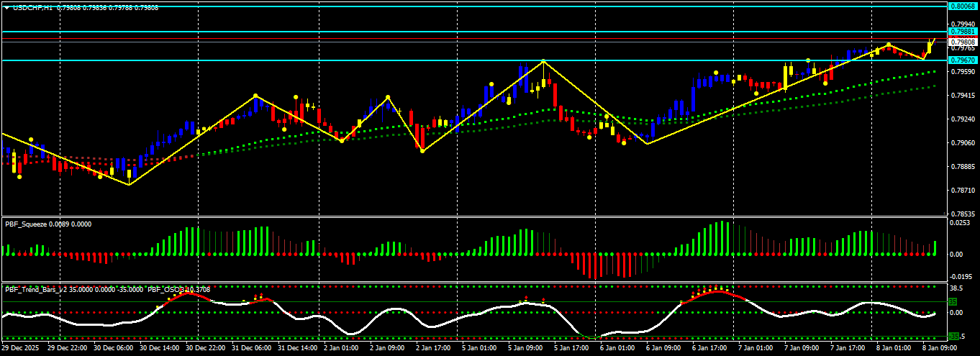This screenshot has width=980, height=356.
Task: Click the -0.0195 squeeze scale value
Action: point(959,276)
